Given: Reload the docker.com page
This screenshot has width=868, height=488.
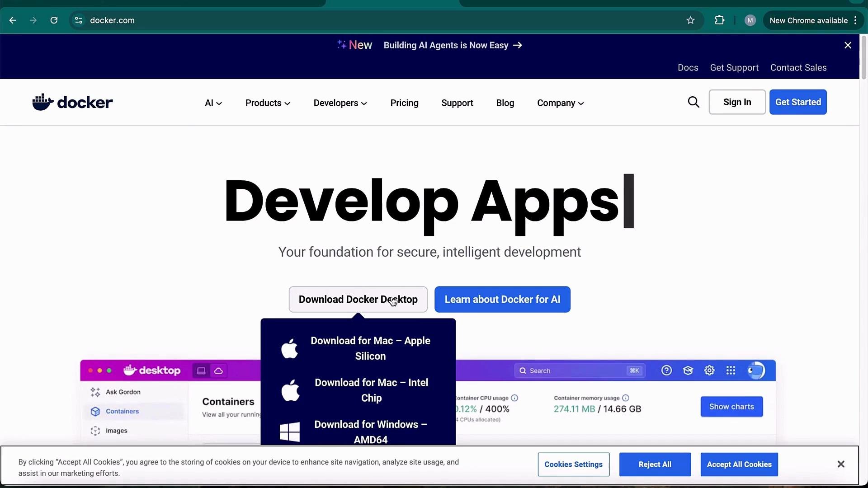Looking at the screenshot, I should (x=54, y=20).
